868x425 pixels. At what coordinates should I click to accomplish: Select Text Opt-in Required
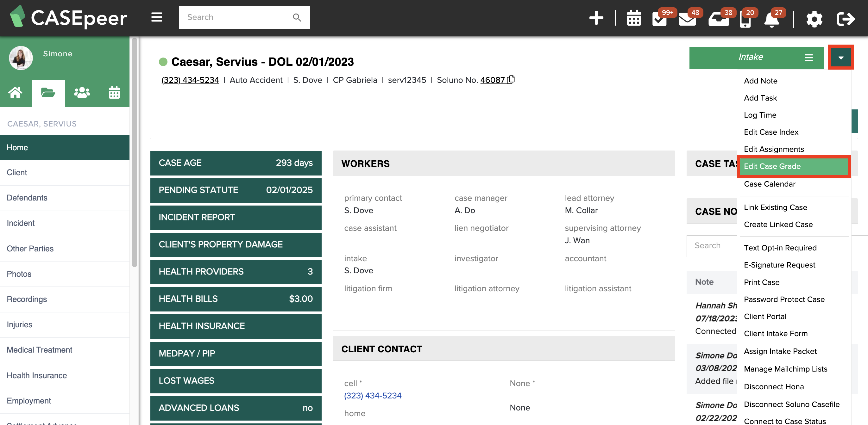pyautogui.click(x=780, y=248)
